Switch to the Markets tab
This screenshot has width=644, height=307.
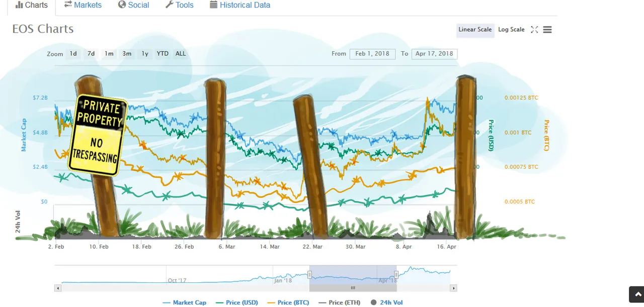[x=83, y=6]
